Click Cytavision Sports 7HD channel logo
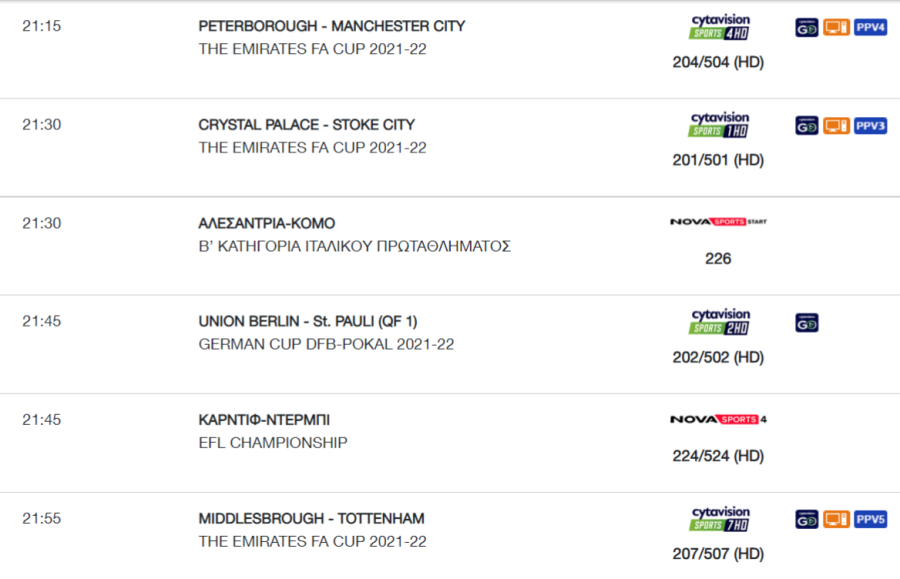The height and width of the screenshot is (579, 900). 719,519
